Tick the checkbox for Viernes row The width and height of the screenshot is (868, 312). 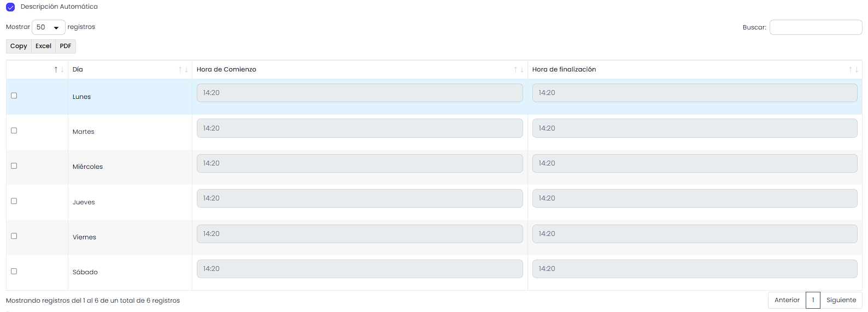pos(14,236)
